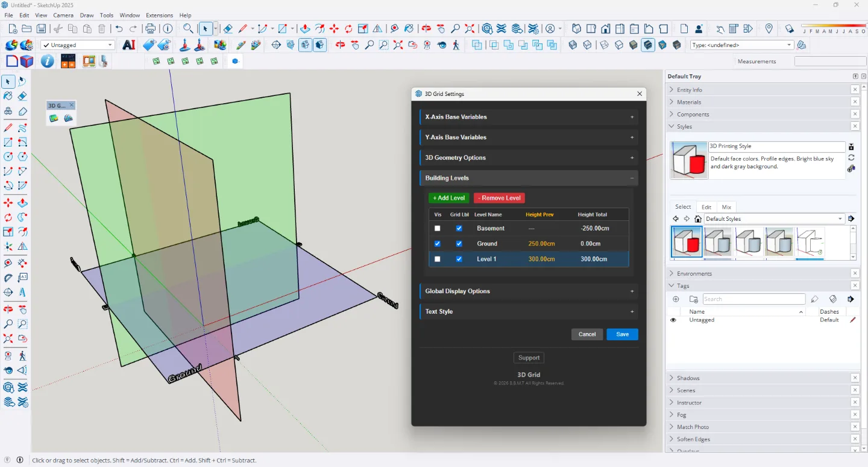Select the Pan hand tool in left toolbar
The width and height of the screenshot is (868, 467).
22,309
